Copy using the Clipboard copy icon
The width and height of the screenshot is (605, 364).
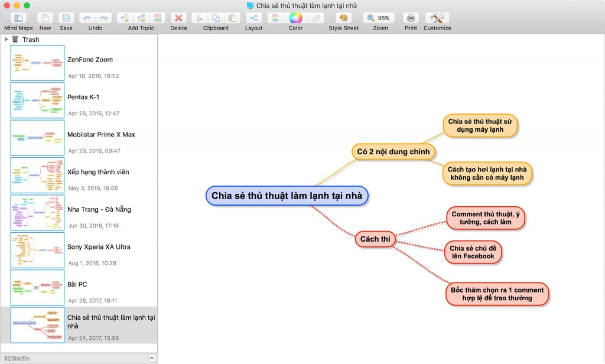(x=216, y=18)
